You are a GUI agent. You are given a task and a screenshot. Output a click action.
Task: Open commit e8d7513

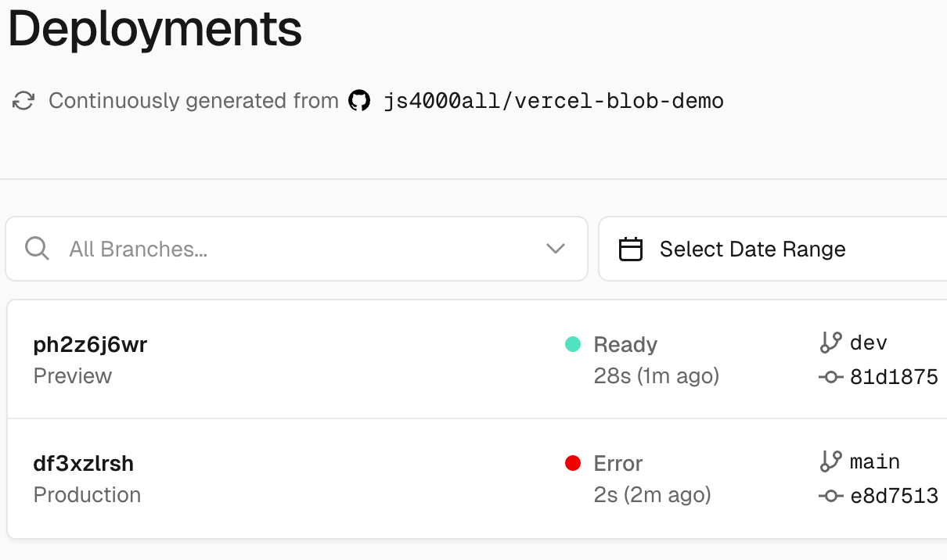click(894, 496)
